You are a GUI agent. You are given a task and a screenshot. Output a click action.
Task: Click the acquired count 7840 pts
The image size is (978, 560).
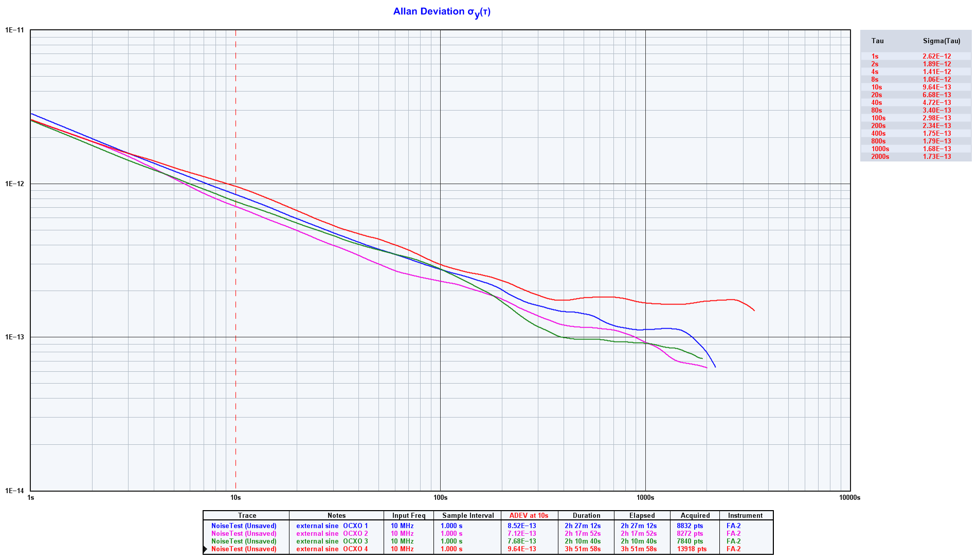[690, 541]
